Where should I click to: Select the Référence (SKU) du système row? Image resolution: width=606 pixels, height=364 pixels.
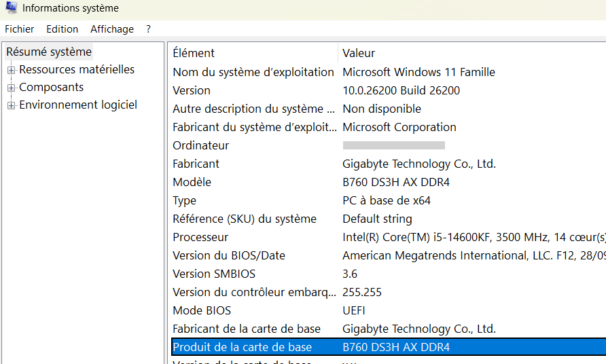pyautogui.click(x=245, y=219)
